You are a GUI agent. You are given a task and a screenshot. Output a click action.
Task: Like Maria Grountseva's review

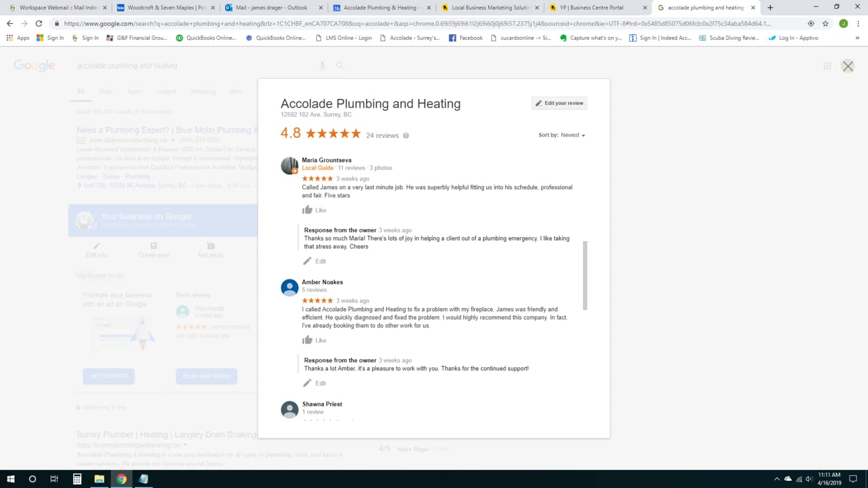coord(315,210)
